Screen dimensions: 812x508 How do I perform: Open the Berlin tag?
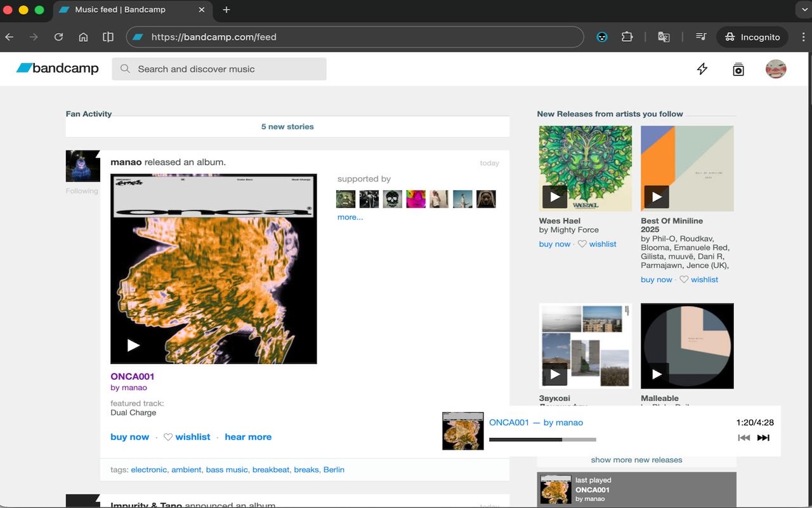[x=334, y=470]
